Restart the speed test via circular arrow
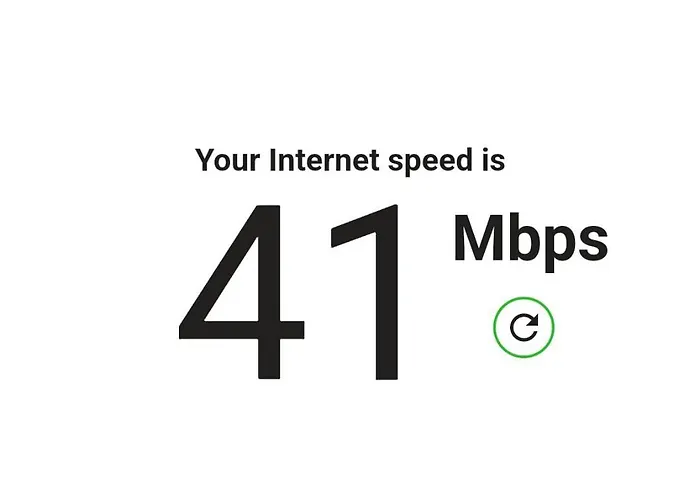 [524, 327]
